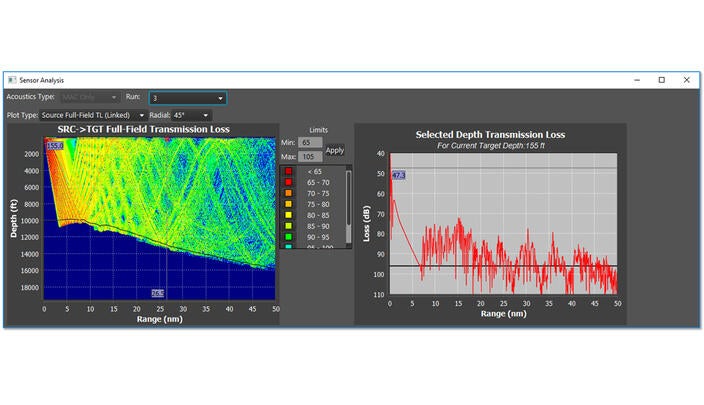This screenshot has height=405, width=704.
Task: Click the Sensor Analysis window icon
Action: click(x=12, y=79)
